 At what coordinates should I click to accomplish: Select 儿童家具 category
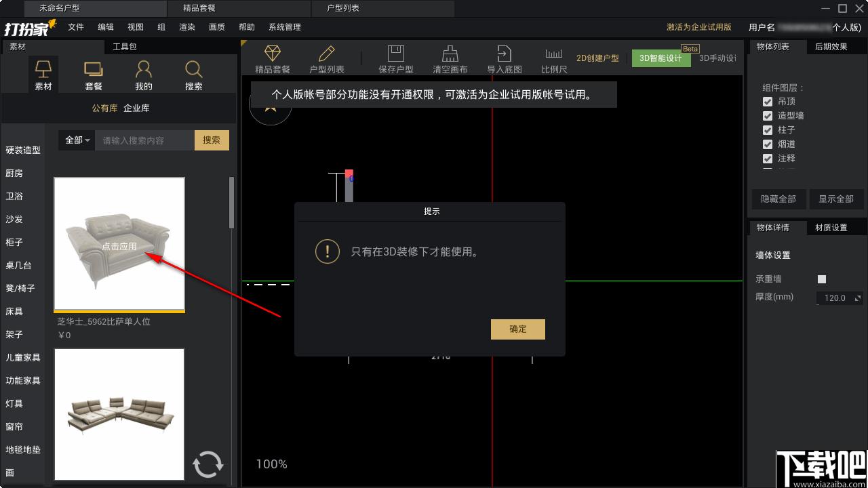[x=23, y=358]
